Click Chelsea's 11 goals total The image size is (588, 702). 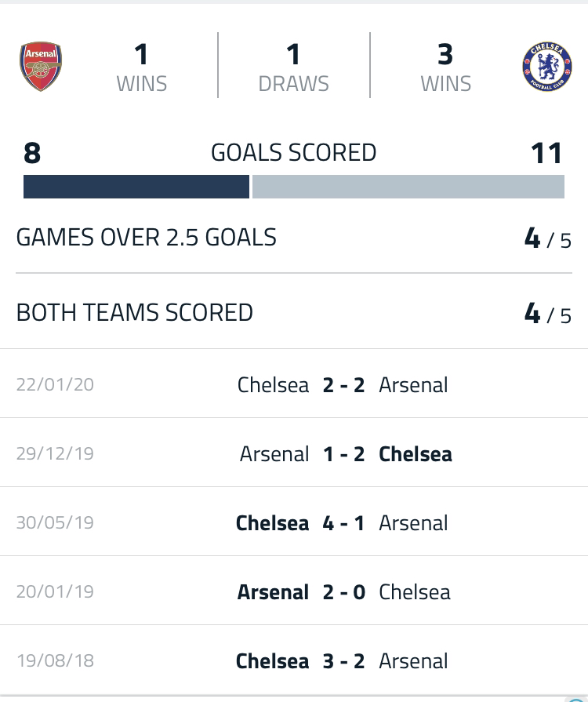tap(546, 153)
